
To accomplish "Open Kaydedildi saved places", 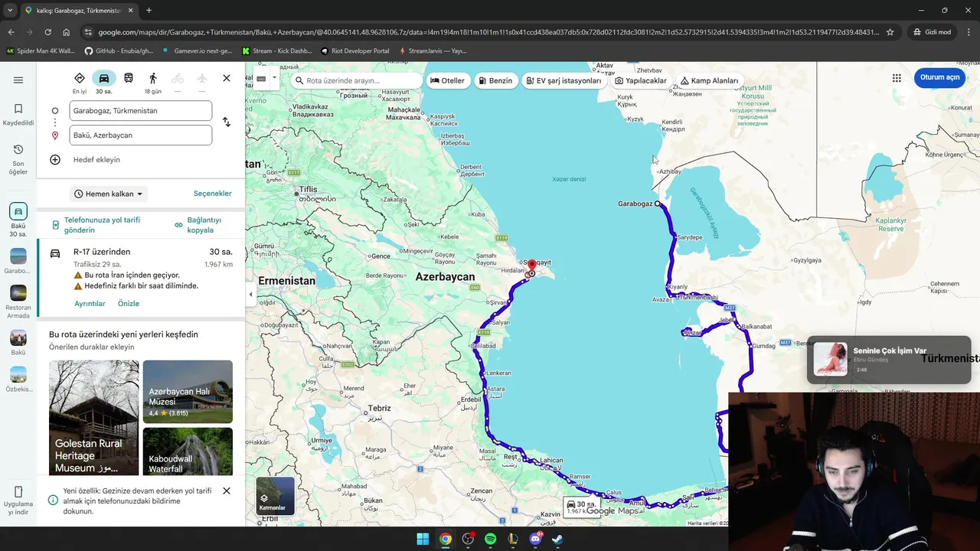I will pyautogui.click(x=18, y=115).
